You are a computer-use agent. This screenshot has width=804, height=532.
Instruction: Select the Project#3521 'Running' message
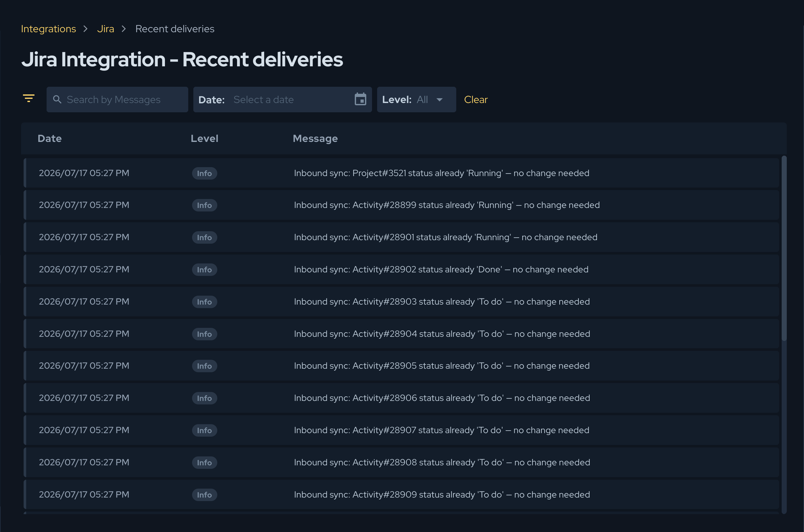(442, 173)
